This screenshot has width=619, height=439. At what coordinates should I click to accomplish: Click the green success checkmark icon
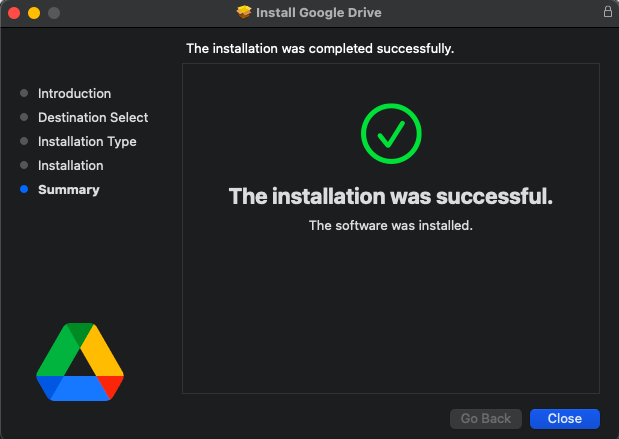click(x=391, y=133)
